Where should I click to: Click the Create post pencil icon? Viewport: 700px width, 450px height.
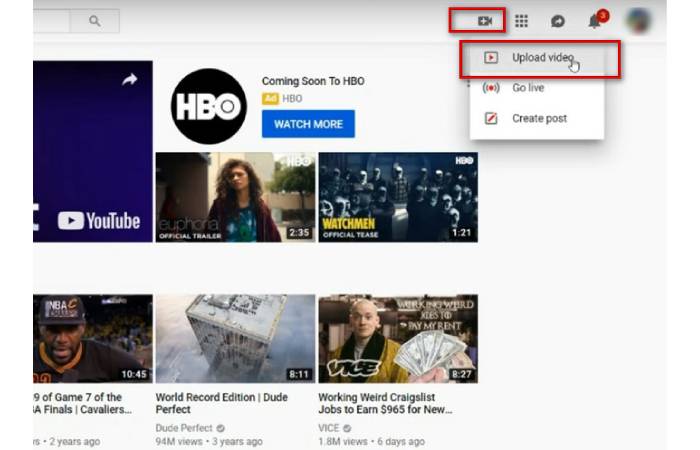pyautogui.click(x=491, y=118)
